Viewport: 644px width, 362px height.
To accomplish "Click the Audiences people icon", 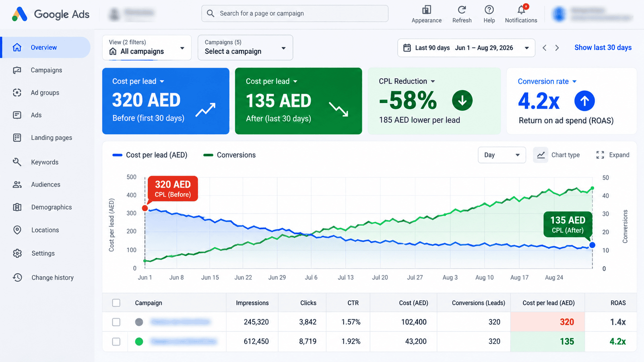I will click(x=17, y=184).
